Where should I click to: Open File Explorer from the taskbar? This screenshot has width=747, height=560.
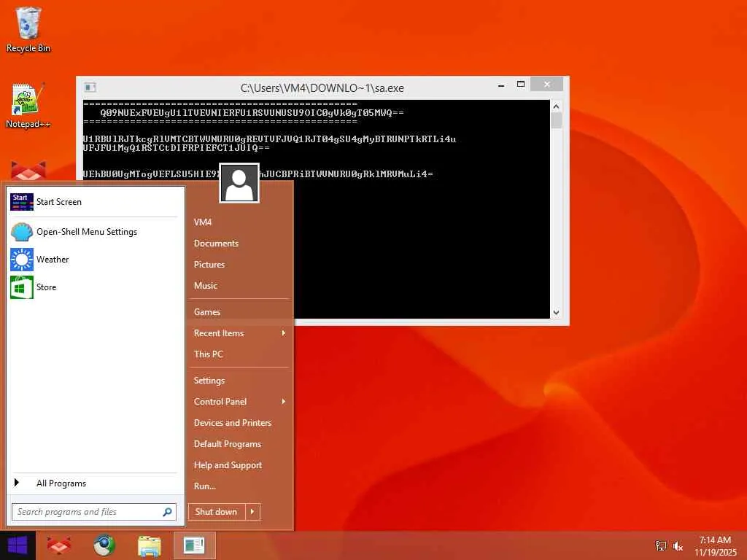click(x=149, y=545)
